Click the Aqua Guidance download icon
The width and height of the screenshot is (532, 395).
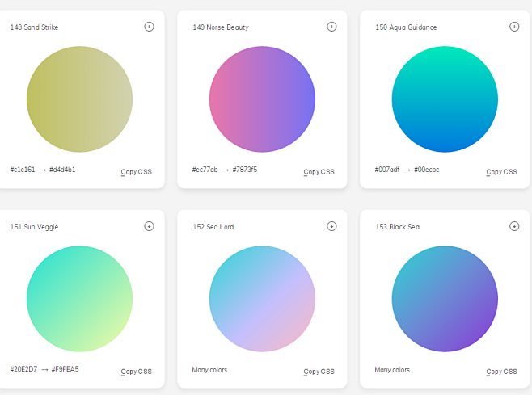point(514,27)
